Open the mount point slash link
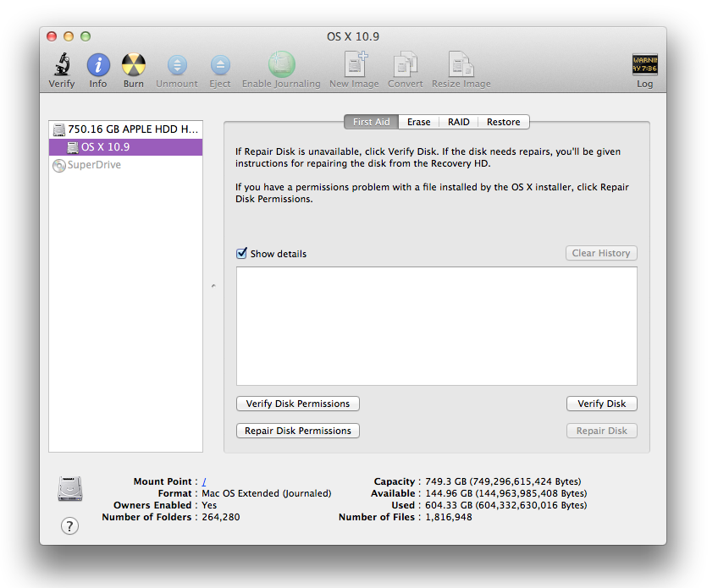The image size is (718, 588). 204,481
